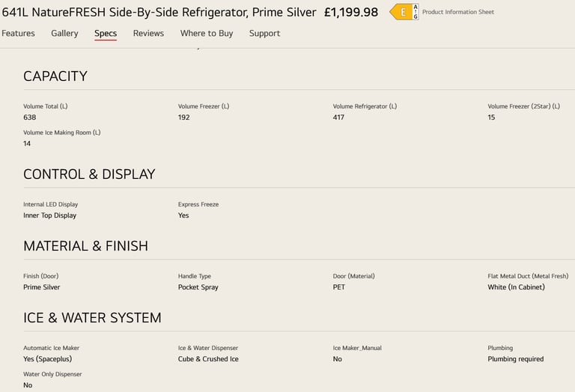Open the Where to Buy tab
The width and height of the screenshot is (575, 392).
click(x=207, y=34)
